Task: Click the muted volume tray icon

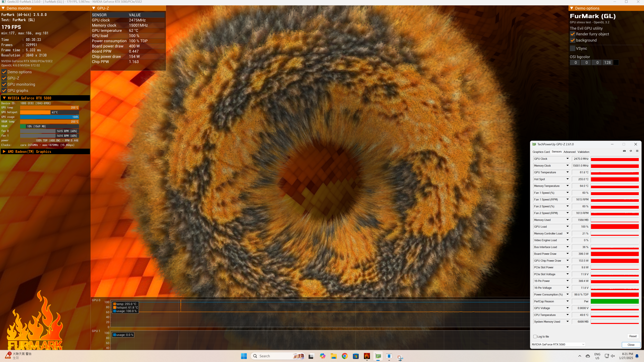Action: pyautogui.click(x=613, y=356)
